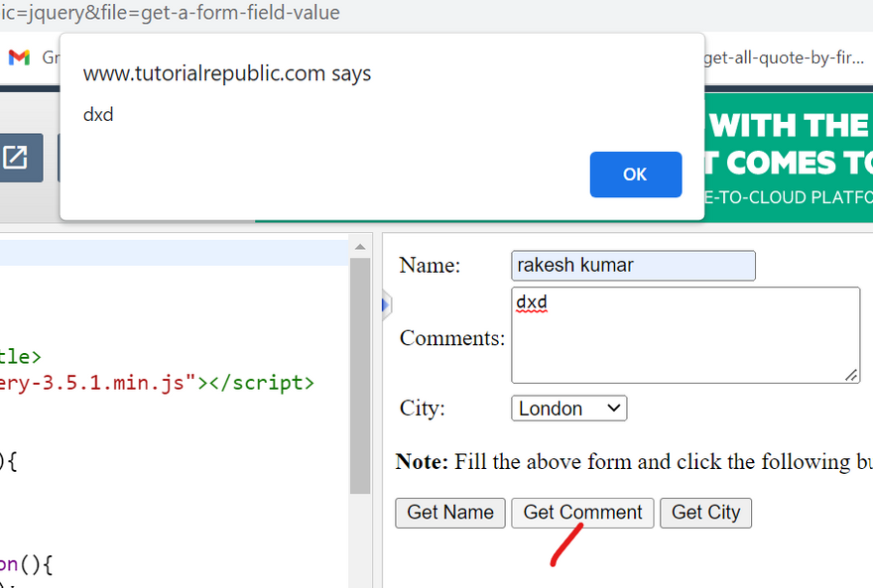This screenshot has width=873, height=588.
Task: Click the Name field label
Action: (x=429, y=266)
